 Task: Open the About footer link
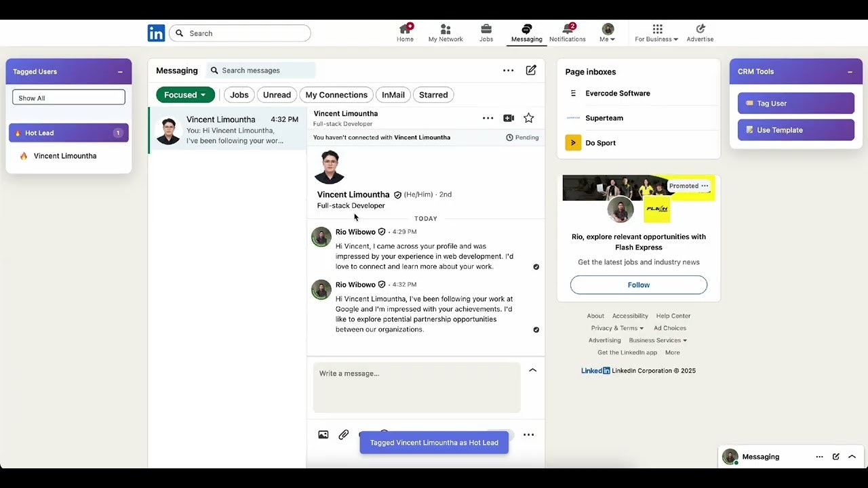(x=595, y=316)
